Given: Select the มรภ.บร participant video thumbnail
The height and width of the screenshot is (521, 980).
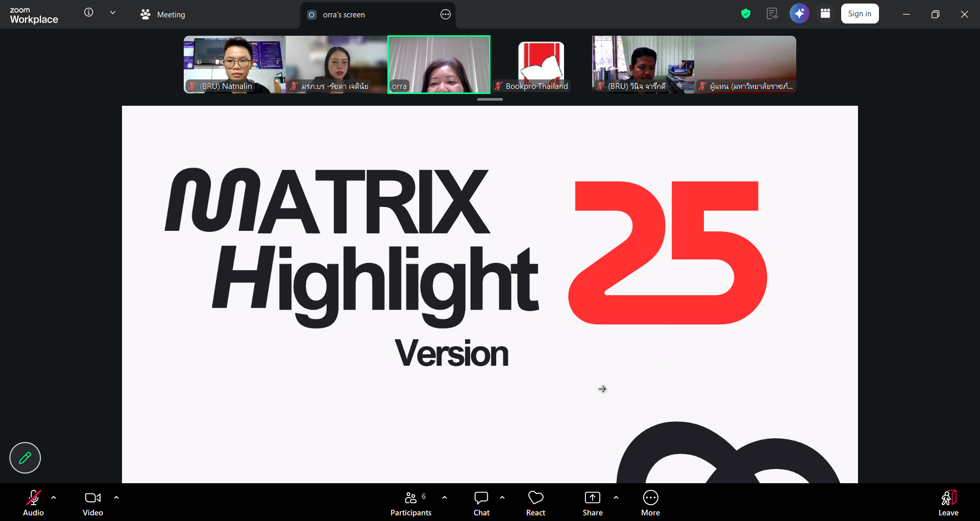Looking at the screenshot, I should [337, 64].
